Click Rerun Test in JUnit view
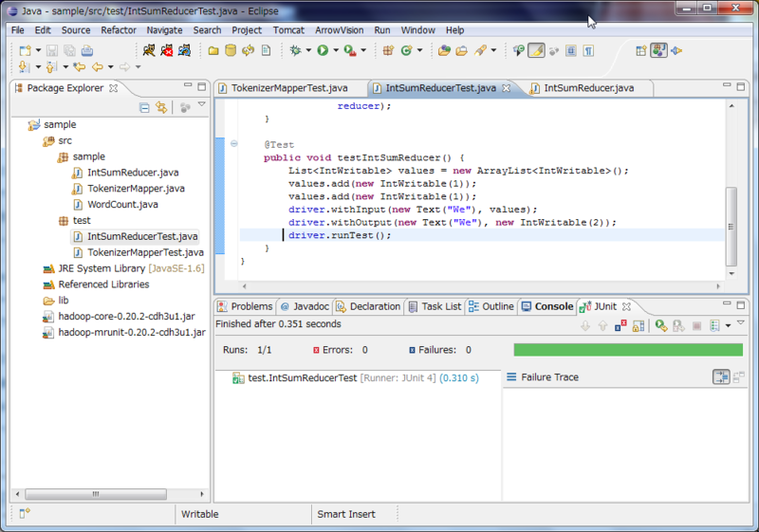Screen dimensions: 759x532 [x=660, y=325]
